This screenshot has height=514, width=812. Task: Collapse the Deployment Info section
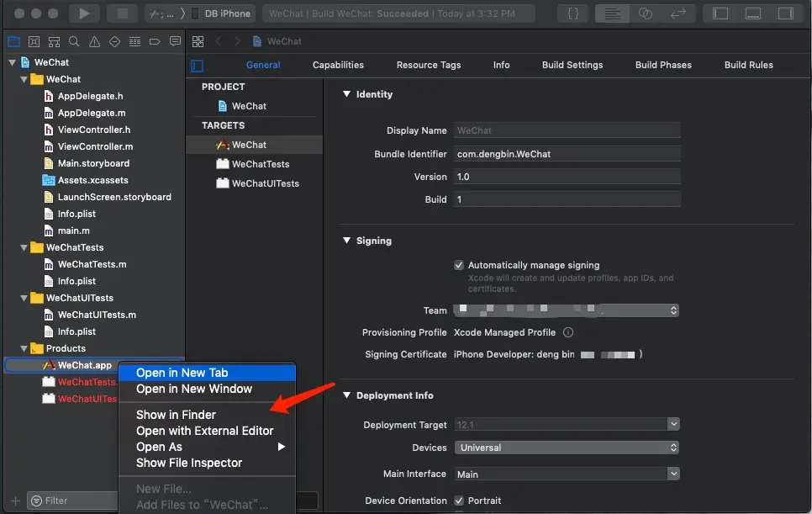click(346, 395)
